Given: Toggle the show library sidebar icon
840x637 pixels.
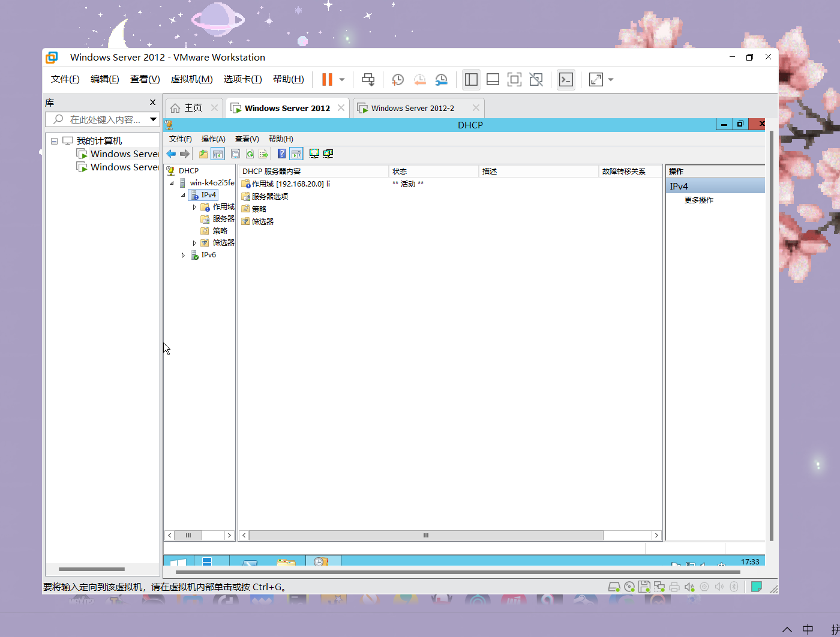Looking at the screenshot, I should pyautogui.click(x=471, y=79).
